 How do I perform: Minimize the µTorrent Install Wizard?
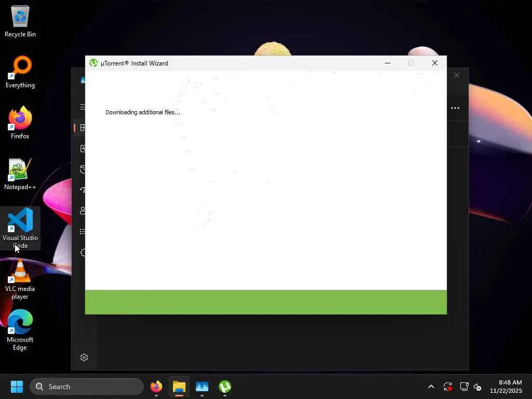click(x=388, y=63)
